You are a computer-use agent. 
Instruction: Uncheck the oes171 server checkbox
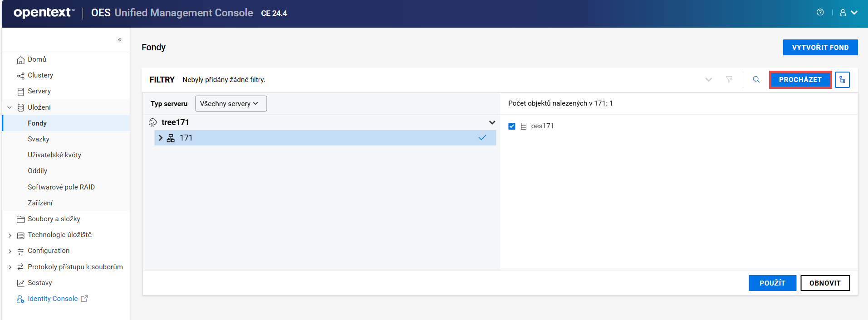pos(512,126)
